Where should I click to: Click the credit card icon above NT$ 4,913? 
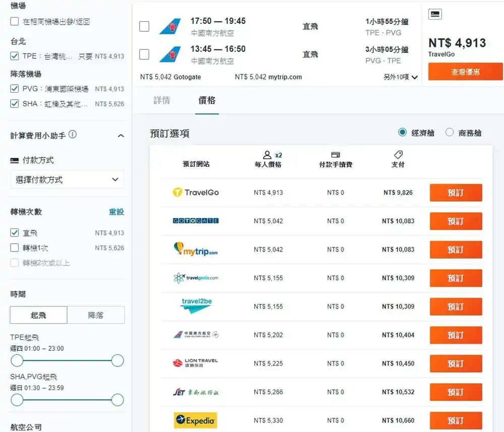[435, 14]
